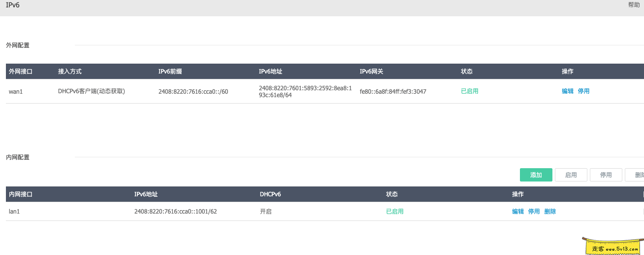Click 停用 to disable wan1

coord(583,91)
